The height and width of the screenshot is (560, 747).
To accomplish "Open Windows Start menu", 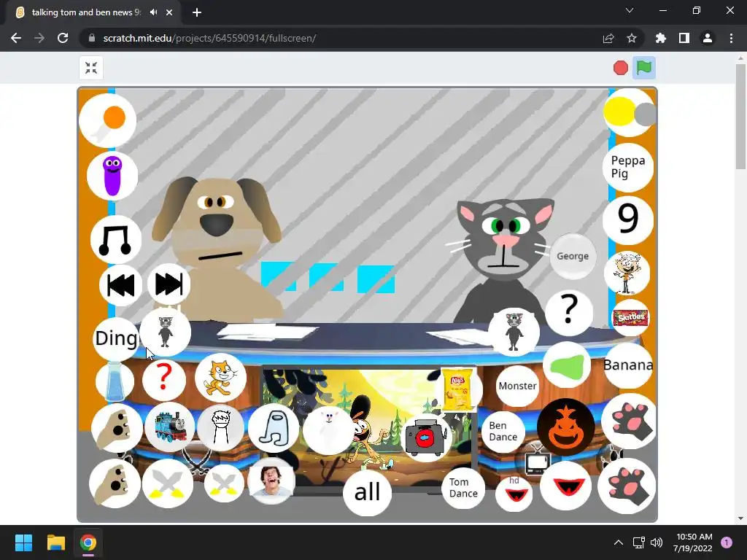I will click(23, 542).
